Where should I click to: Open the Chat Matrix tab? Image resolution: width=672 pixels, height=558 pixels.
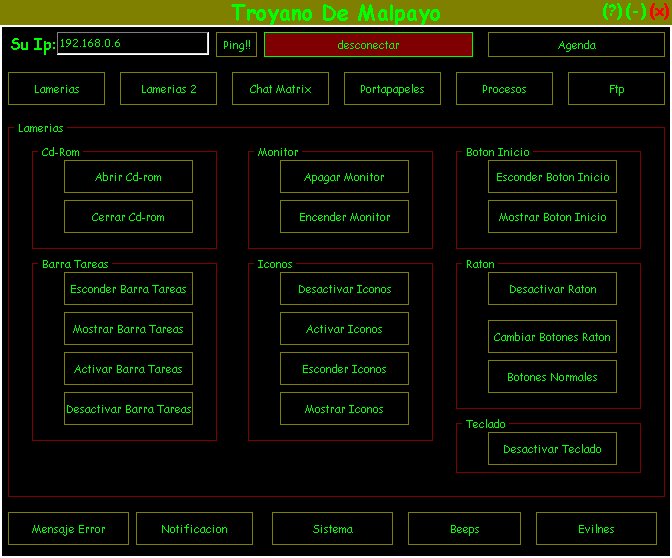click(x=280, y=89)
